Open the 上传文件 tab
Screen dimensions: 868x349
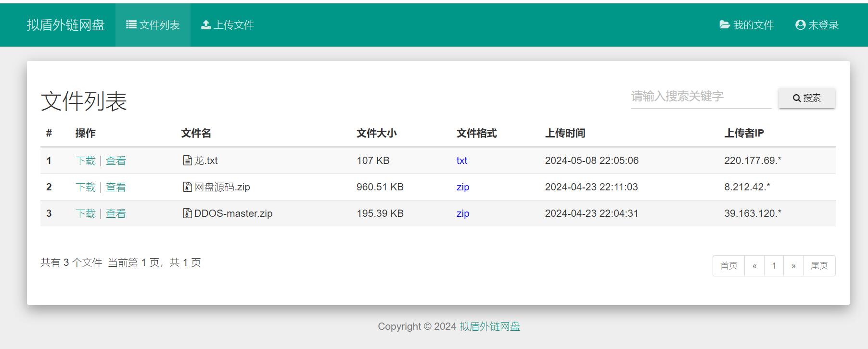click(x=228, y=25)
